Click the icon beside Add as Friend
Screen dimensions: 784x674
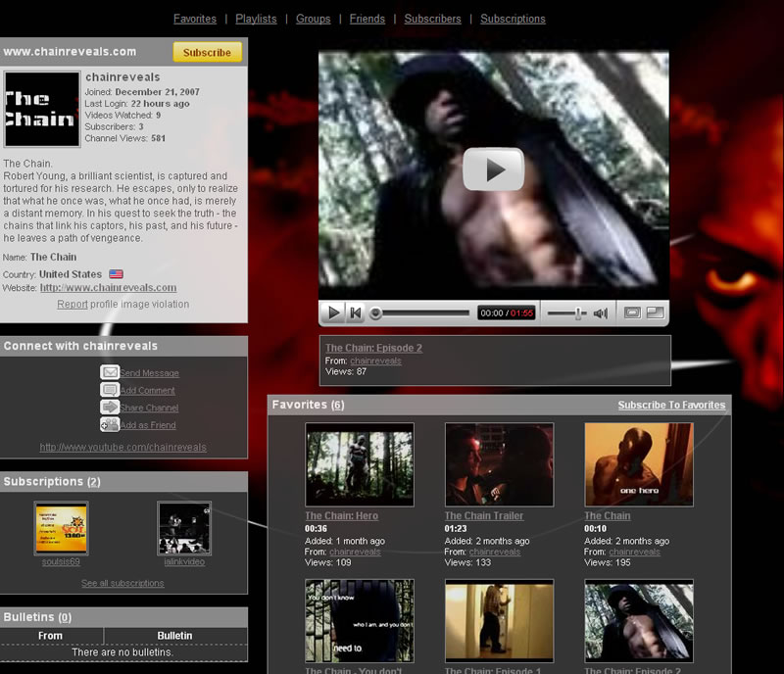click(110, 425)
